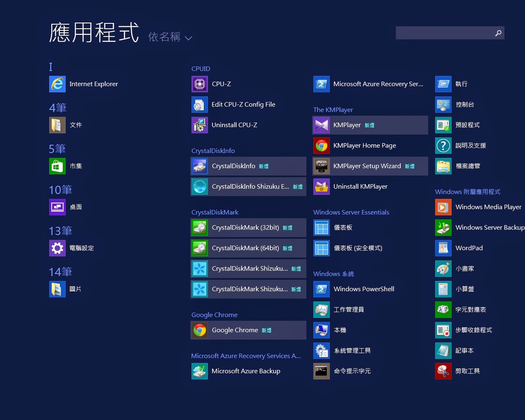Click the CPUID group header

[x=201, y=68]
